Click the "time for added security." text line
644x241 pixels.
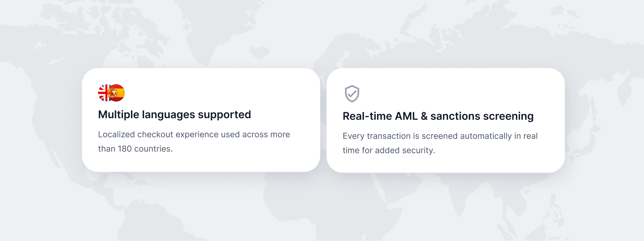click(388, 151)
